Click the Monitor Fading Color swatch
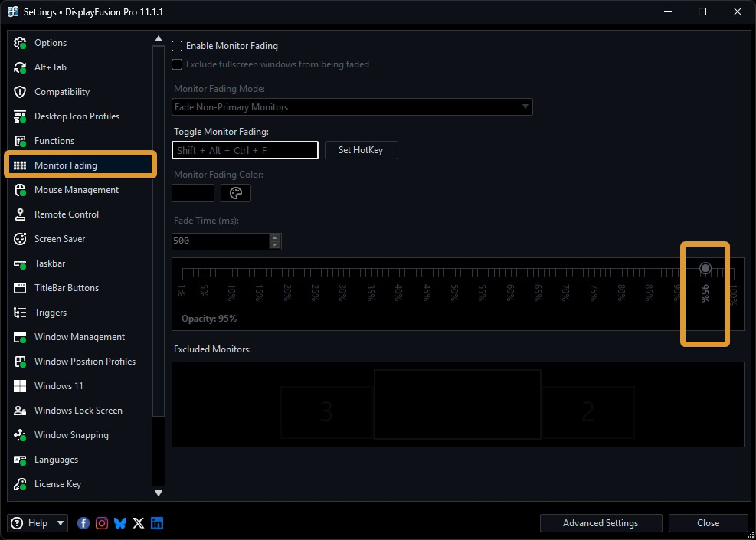Viewport: 756px width, 540px height. 193,193
